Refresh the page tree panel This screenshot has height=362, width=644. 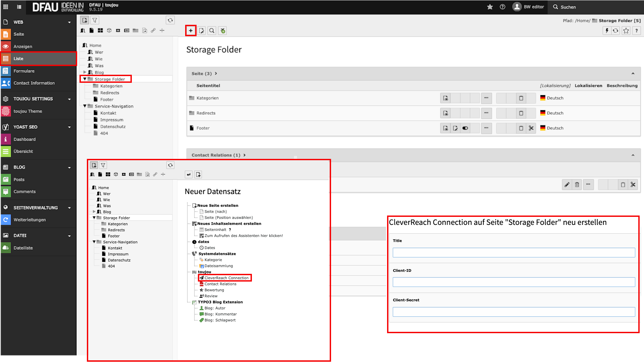coord(170,20)
